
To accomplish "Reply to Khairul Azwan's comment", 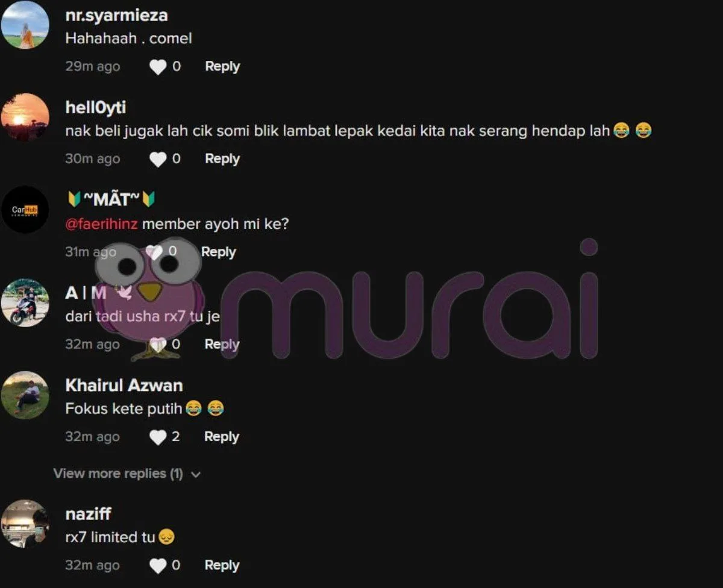I will (x=222, y=437).
